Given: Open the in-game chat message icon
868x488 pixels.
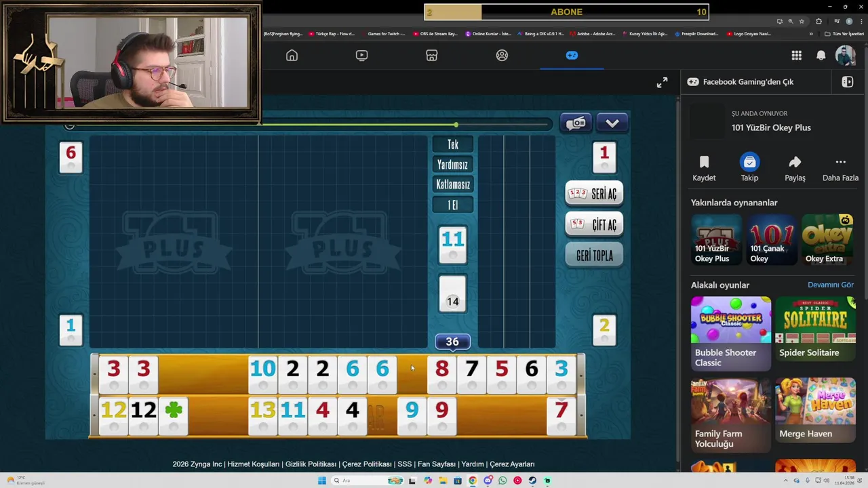Looking at the screenshot, I should pyautogui.click(x=576, y=123).
